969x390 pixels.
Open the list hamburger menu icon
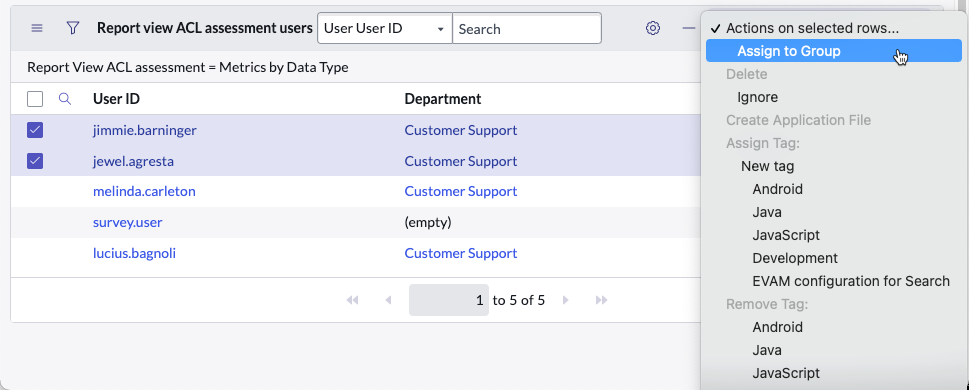pyautogui.click(x=37, y=28)
